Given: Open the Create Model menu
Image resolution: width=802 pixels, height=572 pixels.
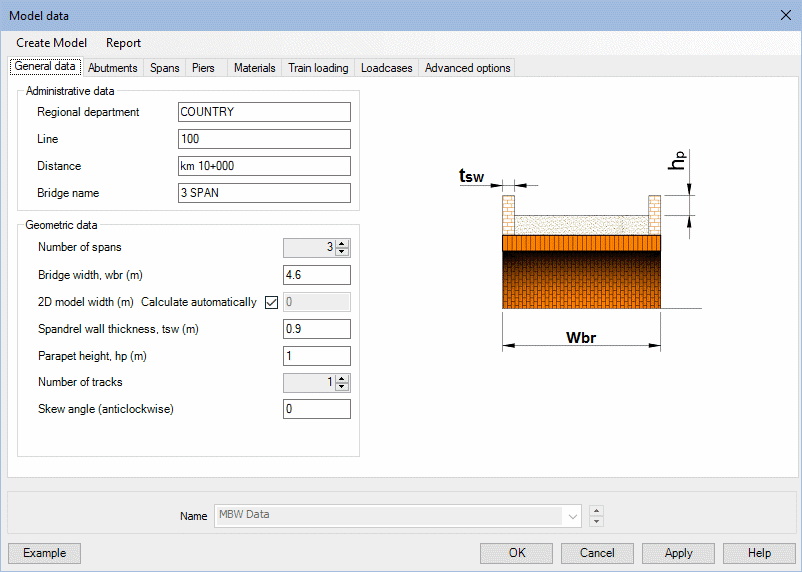Looking at the screenshot, I should tap(51, 43).
